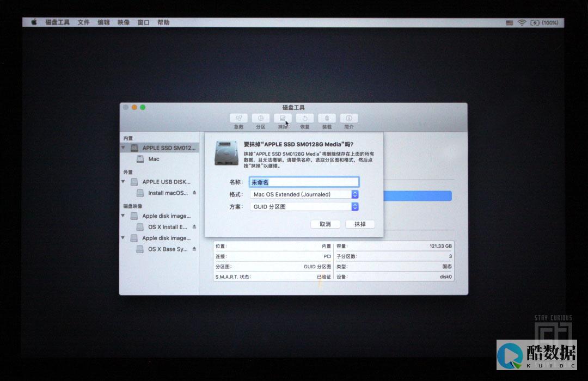This screenshot has height=381, width=588.
Task: Open the Apple menu
Action: click(x=34, y=22)
